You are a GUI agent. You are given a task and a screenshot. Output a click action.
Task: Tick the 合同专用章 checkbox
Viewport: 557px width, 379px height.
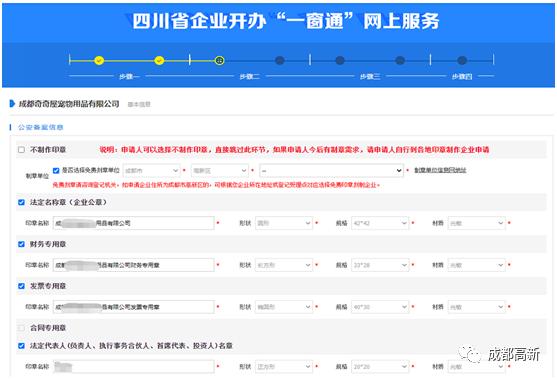(21, 327)
